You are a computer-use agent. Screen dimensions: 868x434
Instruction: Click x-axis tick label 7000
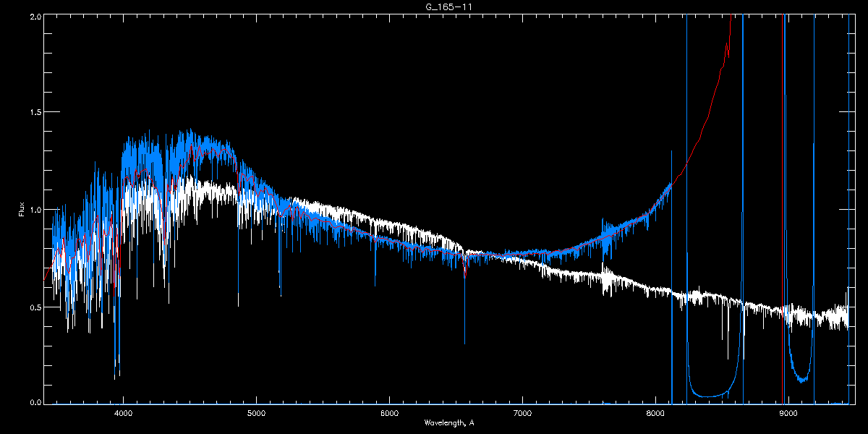pos(522,414)
